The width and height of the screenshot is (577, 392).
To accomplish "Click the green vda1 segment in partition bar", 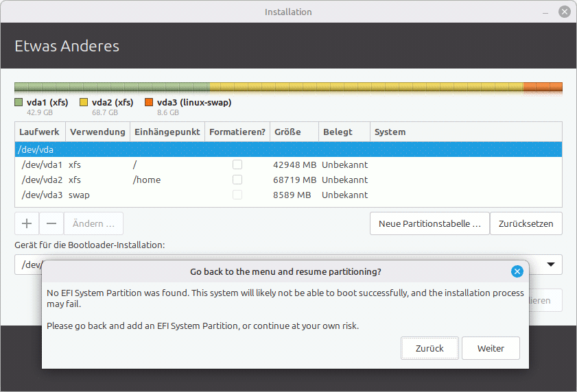I will click(113, 87).
